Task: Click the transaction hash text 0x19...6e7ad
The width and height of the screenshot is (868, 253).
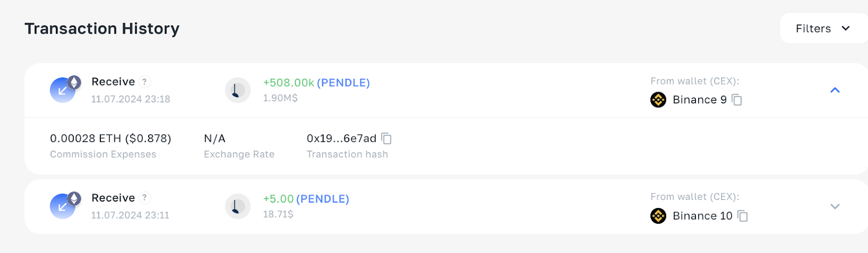Action: (341, 138)
